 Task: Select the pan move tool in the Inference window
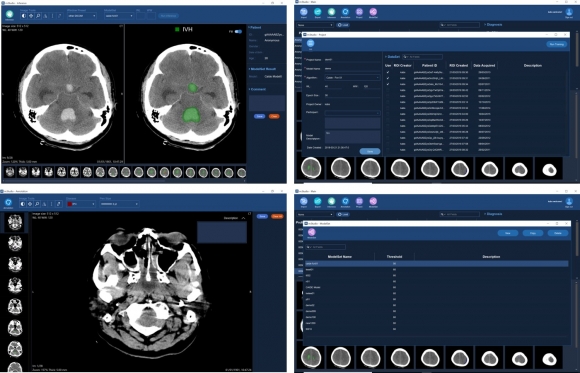tap(31, 16)
